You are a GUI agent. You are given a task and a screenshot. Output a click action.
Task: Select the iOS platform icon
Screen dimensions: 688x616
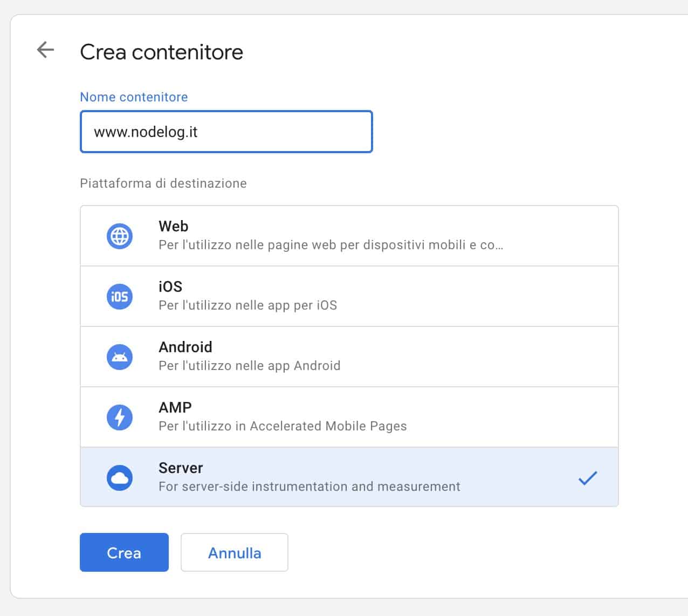[119, 296]
